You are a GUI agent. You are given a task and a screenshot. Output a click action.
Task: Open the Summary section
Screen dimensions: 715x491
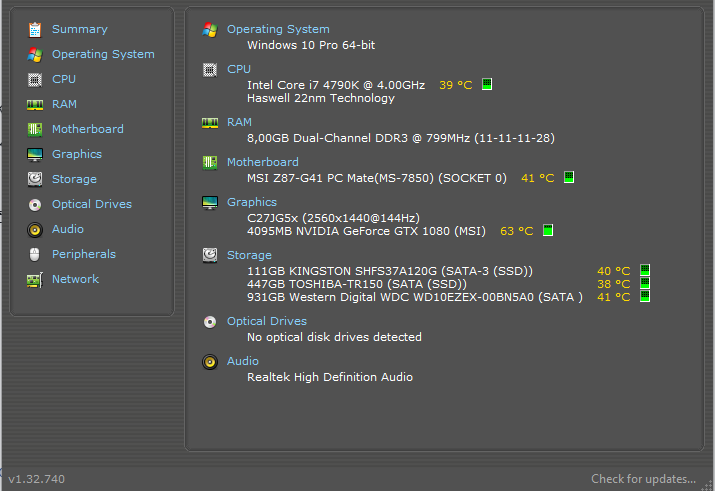click(80, 29)
